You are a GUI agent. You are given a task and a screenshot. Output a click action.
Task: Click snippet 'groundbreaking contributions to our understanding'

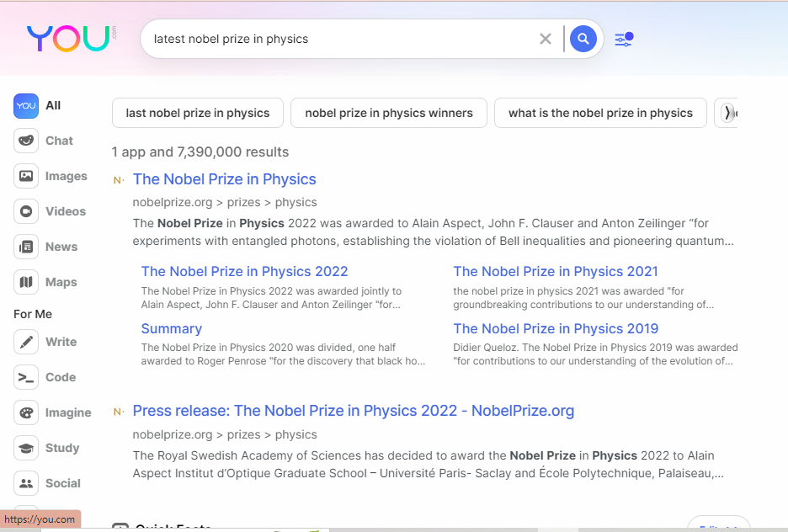583,298
